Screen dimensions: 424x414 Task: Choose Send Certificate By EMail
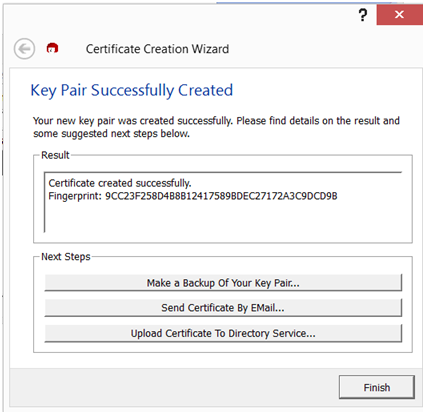coord(223,308)
